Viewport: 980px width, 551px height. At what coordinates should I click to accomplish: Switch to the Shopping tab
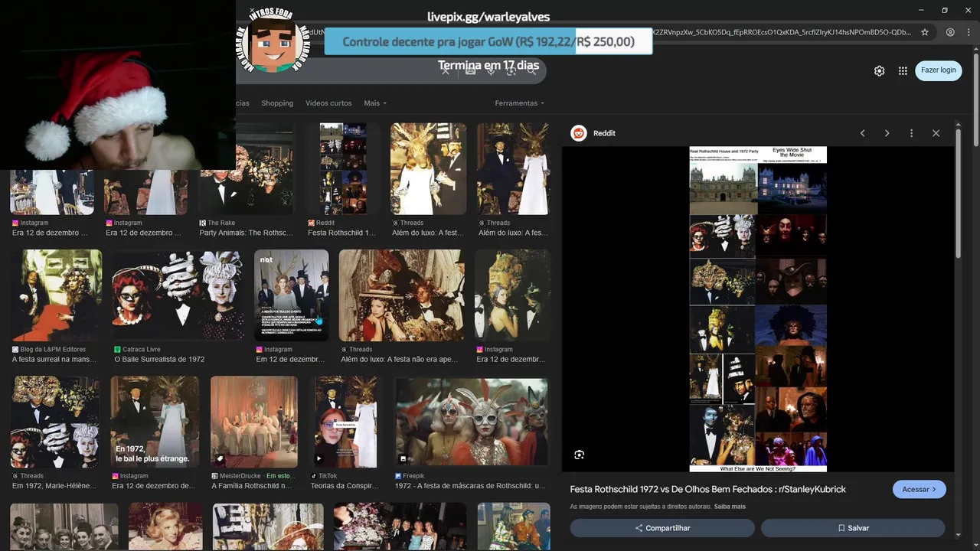[x=277, y=103]
